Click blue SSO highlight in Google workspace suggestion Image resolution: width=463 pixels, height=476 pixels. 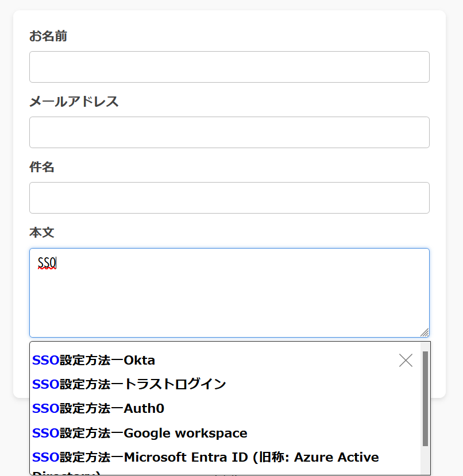46,433
